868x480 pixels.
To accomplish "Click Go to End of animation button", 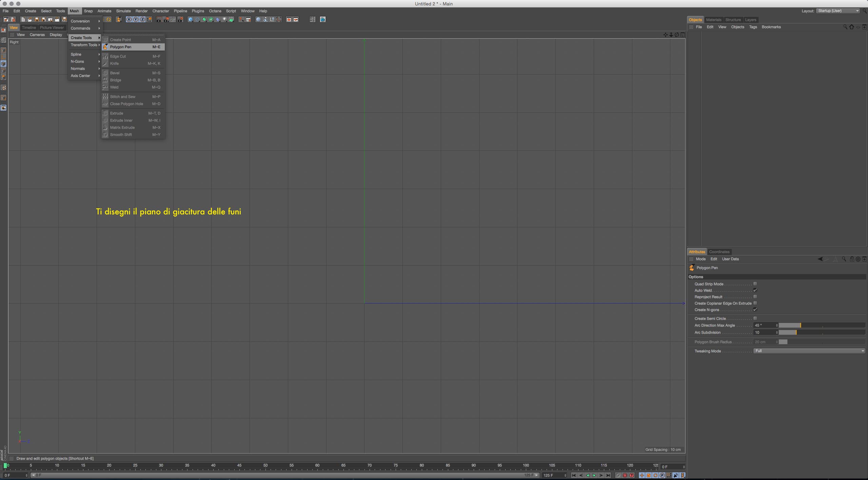I will [608, 475].
